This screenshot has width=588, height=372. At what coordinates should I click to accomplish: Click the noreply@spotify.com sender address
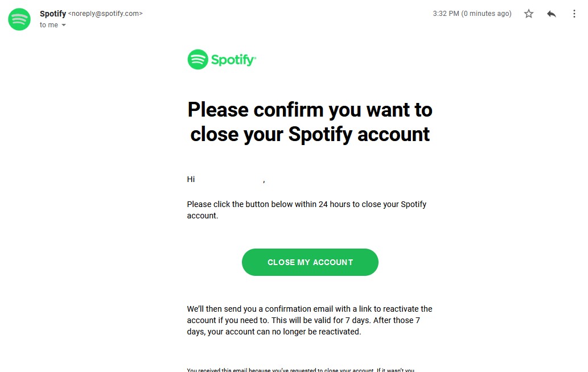[105, 14]
